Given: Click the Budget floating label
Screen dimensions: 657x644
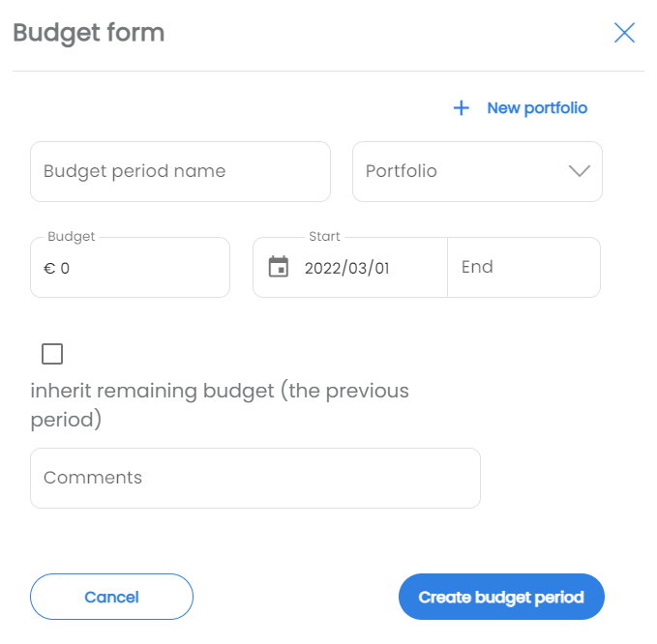Looking at the screenshot, I should (x=72, y=237).
